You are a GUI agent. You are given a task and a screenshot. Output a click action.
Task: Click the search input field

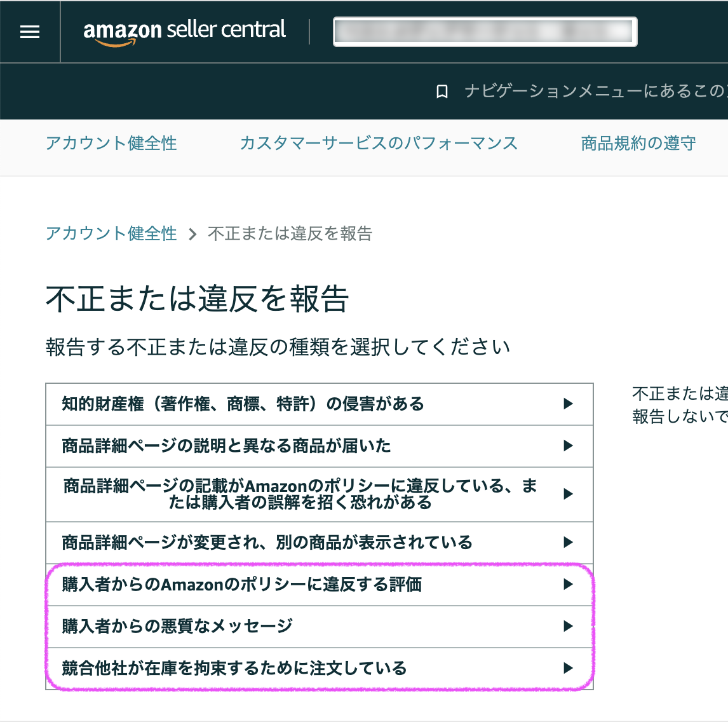click(x=485, y=32)
